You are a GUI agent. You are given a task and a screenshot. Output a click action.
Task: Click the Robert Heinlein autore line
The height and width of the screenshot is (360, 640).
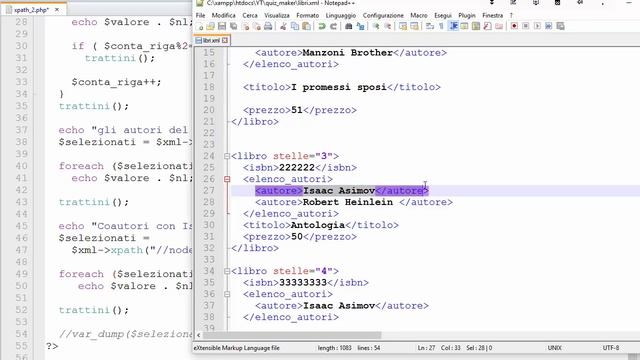354,202
